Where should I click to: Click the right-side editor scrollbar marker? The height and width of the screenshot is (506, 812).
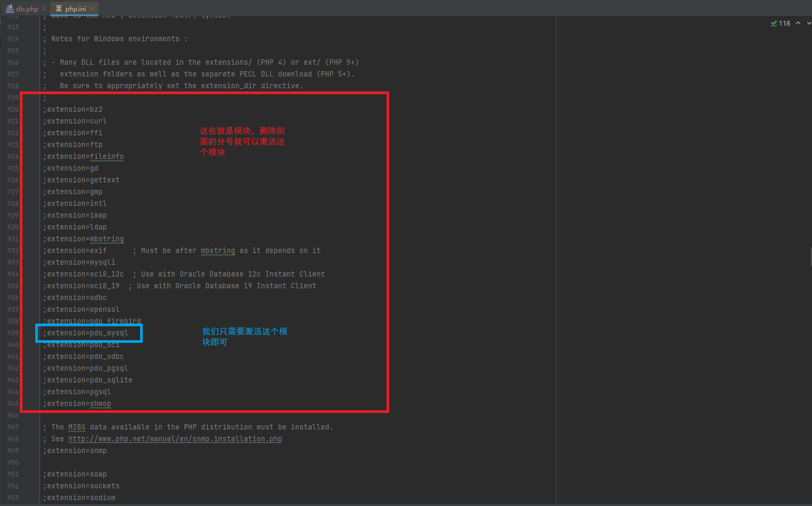(810, 257)
